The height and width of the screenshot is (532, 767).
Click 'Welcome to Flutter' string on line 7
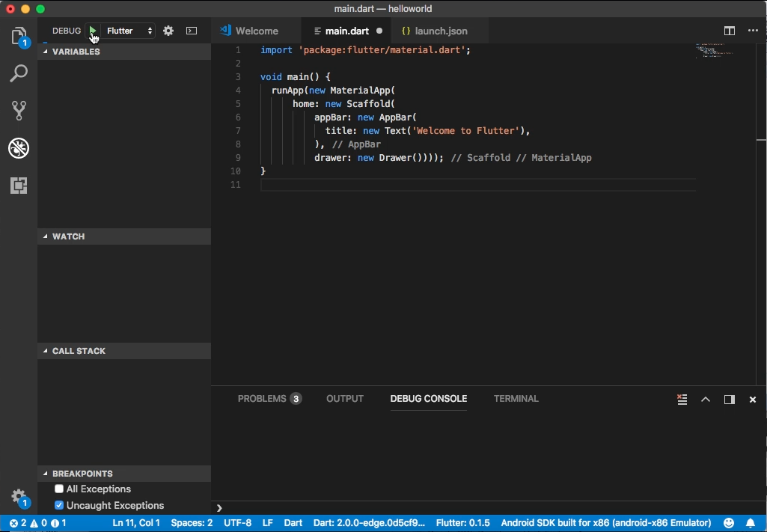465,130
